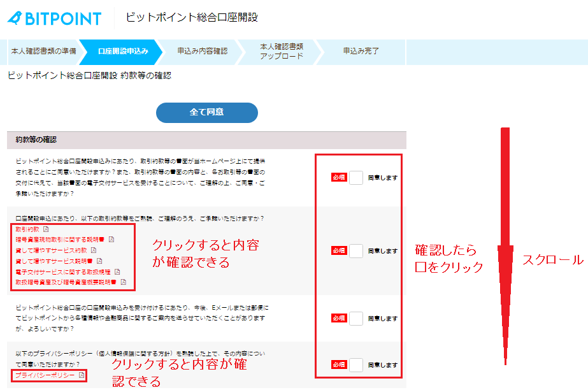
Task: Check agreement box for electronic delivery consent
Action: (x=356, y=178)
